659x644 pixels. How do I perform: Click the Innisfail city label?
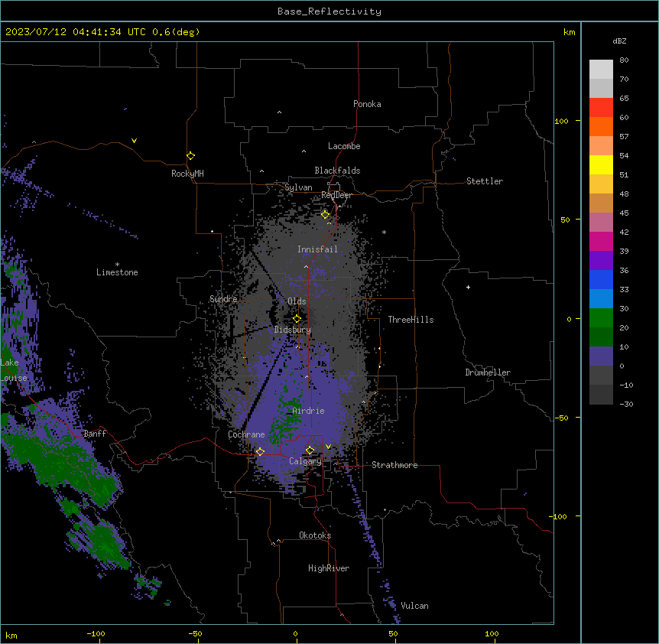317,249
